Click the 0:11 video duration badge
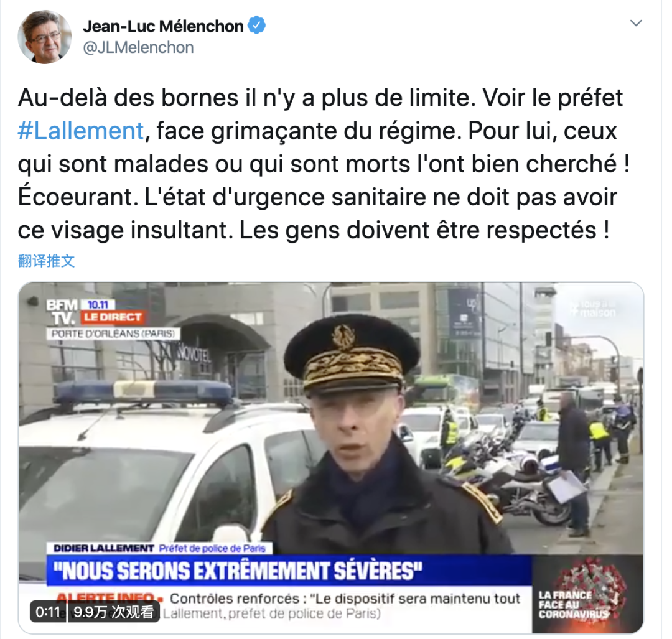 tap(48, 612)
